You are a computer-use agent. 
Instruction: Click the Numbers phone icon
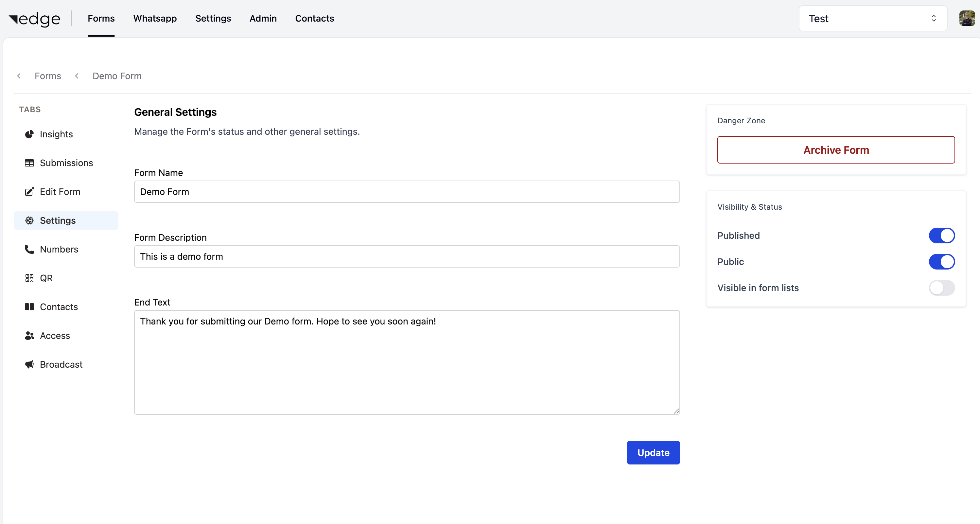[x=29, y=249]
